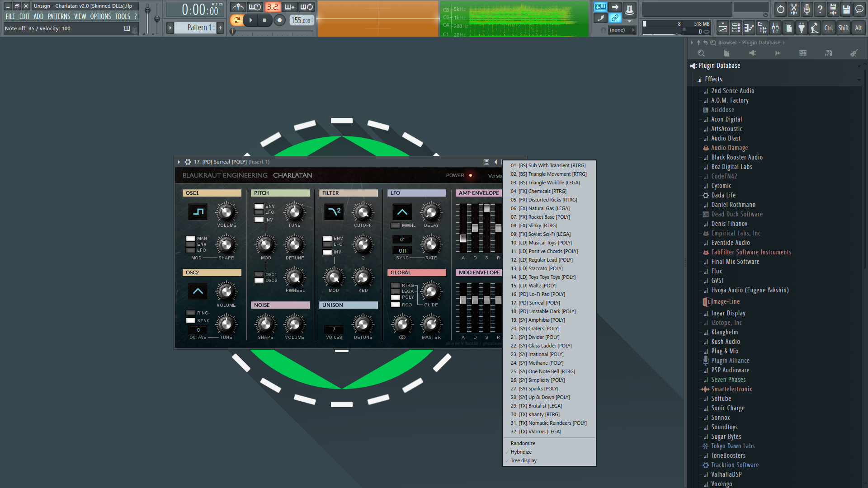The width and height of the screenshot is (868, 488).
Task: Click Randomize in the preset menu
Action: click(x=523, y=444)
